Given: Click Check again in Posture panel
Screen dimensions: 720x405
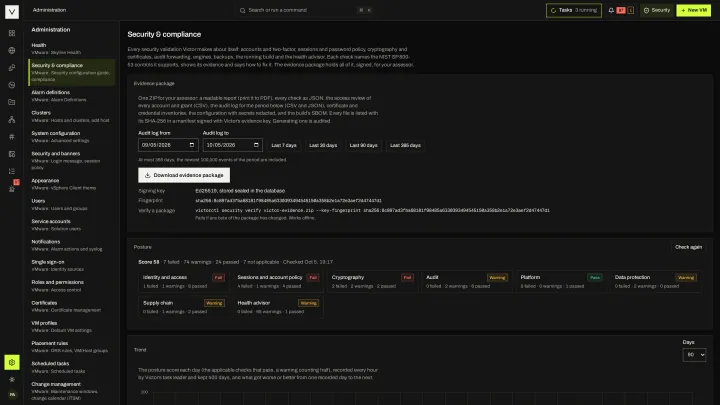Looking at the screenshot, I should tap(688, 247).
